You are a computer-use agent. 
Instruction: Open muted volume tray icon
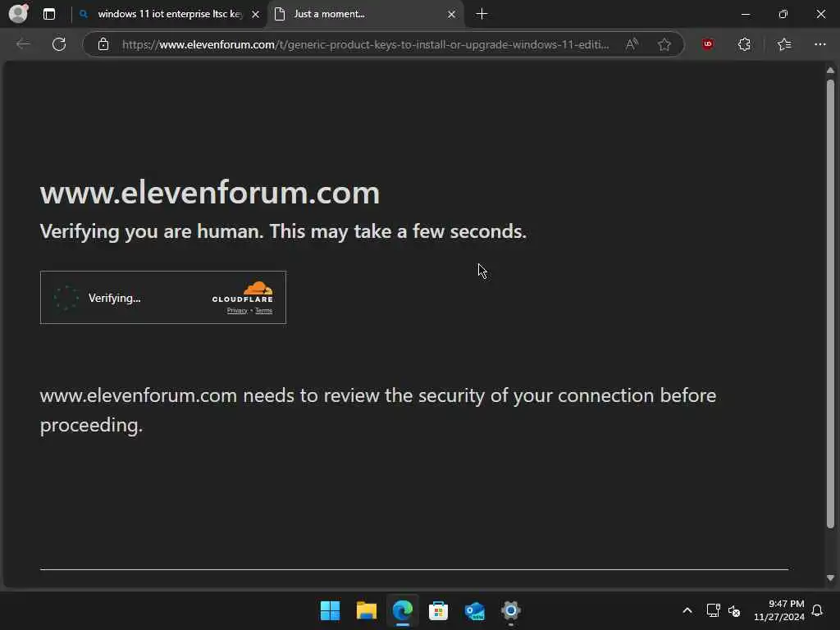coord(734,610)
